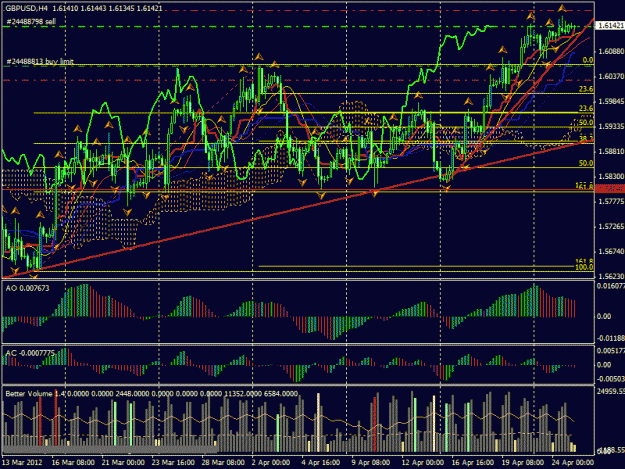Click the 24 Apr 00:00 time label
The image size is (625, 469).
pyautogui.click(x=573, y=462)
